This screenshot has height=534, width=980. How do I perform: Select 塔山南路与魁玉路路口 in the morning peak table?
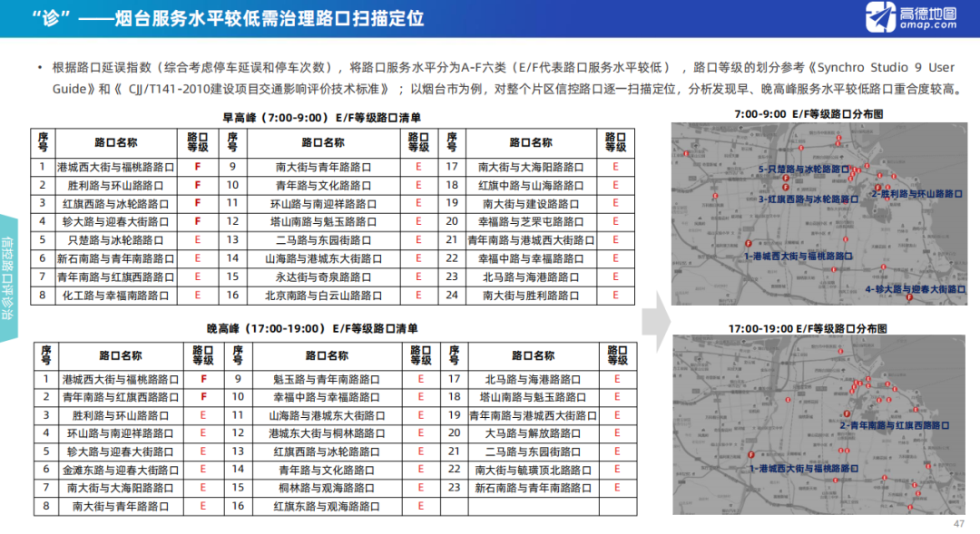click(324, 222)
